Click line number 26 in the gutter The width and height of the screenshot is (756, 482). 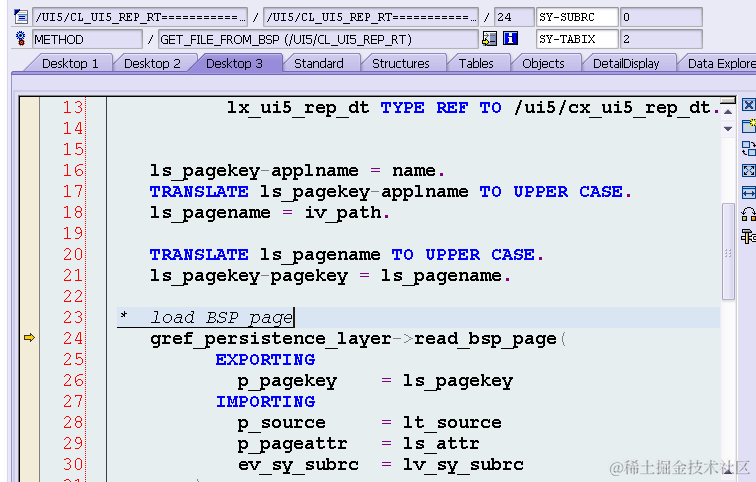(x=73, y=381)
